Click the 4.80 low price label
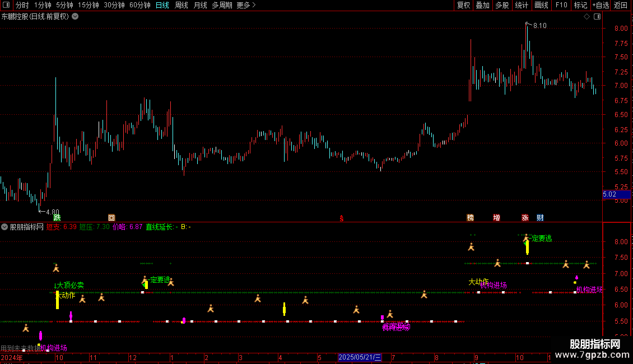The height and width of the screenshot is (364, 633). point(53,212)
